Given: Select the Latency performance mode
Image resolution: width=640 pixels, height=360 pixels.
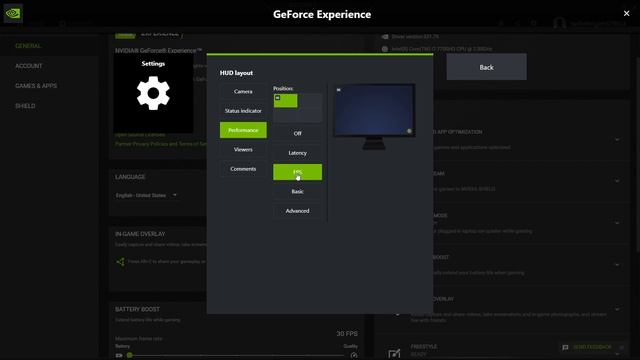Looking at the screenshot, I should (297, 153).
